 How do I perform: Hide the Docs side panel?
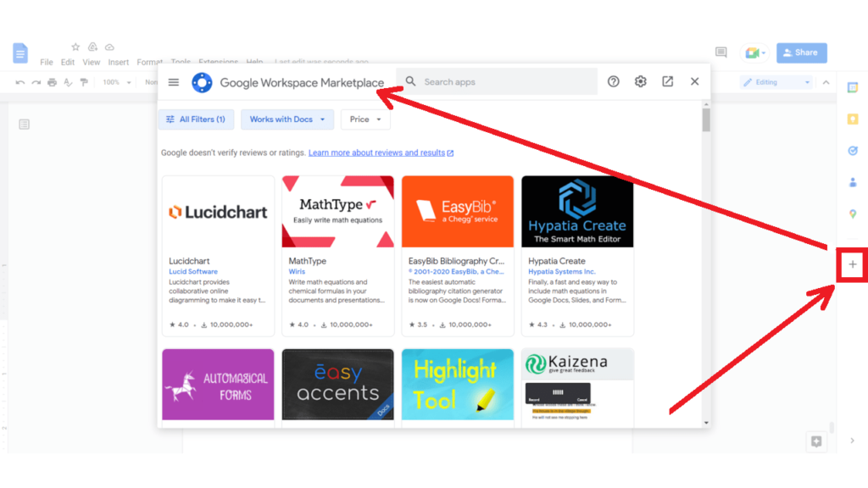[x=853, y=441]
